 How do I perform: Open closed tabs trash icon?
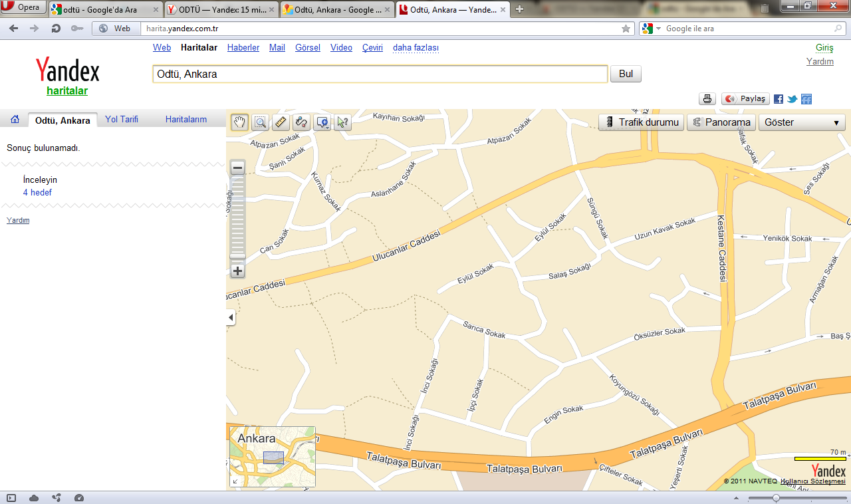coord(765,9)
